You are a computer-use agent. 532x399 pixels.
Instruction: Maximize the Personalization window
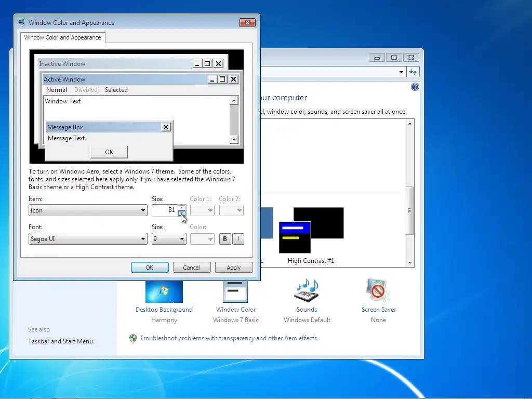pyautogui.click(x=394, y=57)
